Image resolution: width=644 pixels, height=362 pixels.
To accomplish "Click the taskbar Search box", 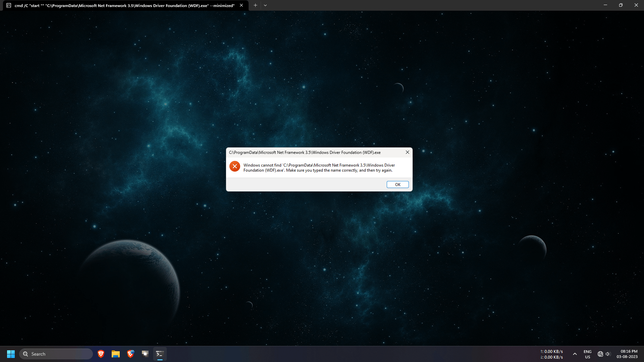I will pos(56,354).
